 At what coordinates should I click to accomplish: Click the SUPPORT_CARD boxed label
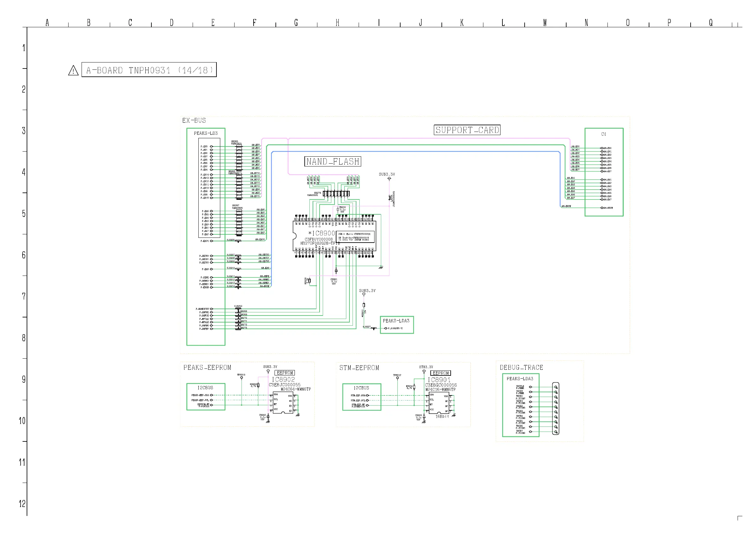[x=467, y=130]
